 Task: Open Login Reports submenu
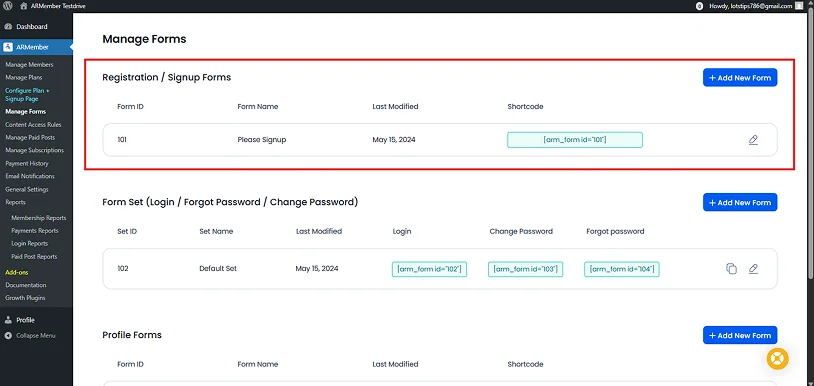[x=30, y=244]
